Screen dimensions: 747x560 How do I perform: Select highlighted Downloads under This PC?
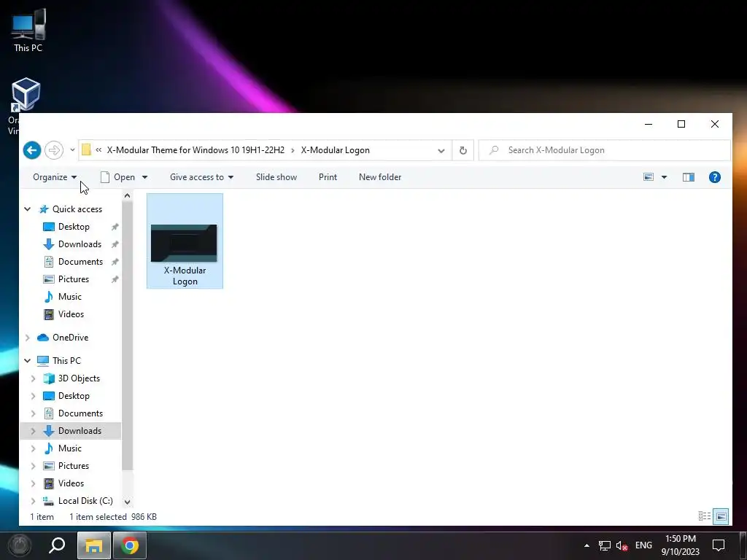(x=80, y=431)
